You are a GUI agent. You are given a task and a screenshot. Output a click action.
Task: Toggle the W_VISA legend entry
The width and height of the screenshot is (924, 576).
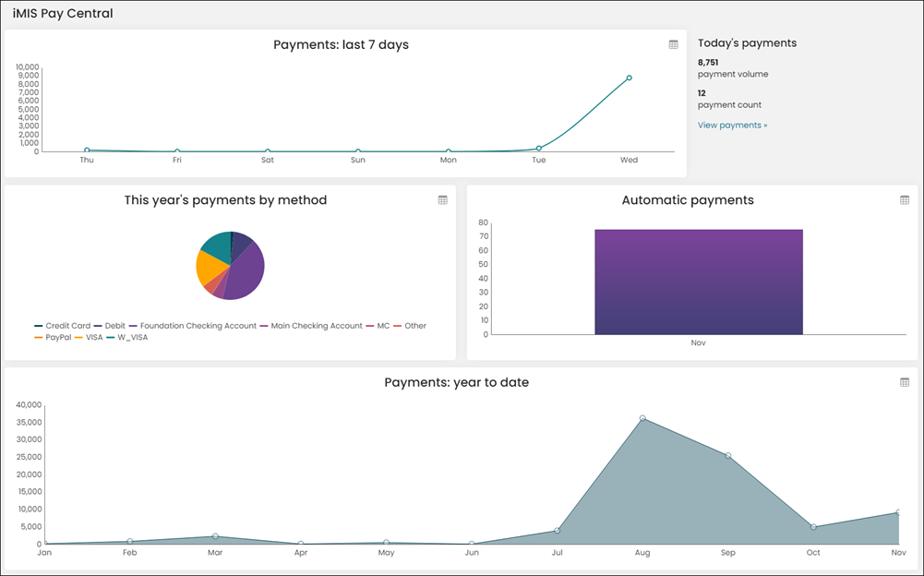(127, 337)
